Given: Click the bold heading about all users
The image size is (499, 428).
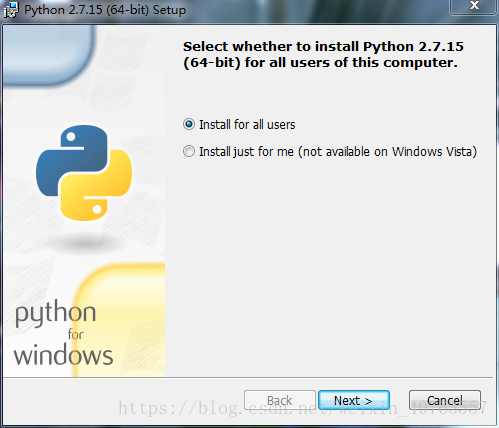Looking at the screenshot, I should click(323, 55).
